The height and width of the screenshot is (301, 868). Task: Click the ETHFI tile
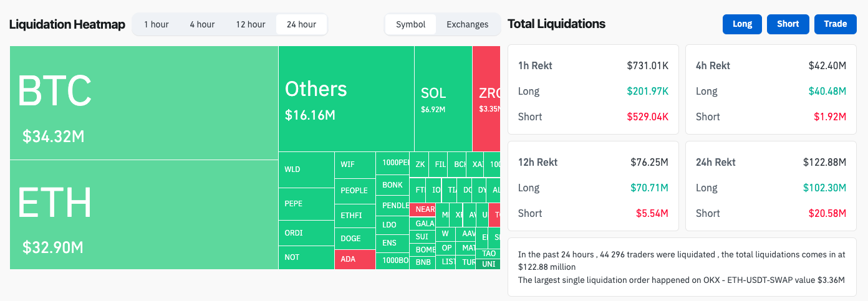click(355, 216)
